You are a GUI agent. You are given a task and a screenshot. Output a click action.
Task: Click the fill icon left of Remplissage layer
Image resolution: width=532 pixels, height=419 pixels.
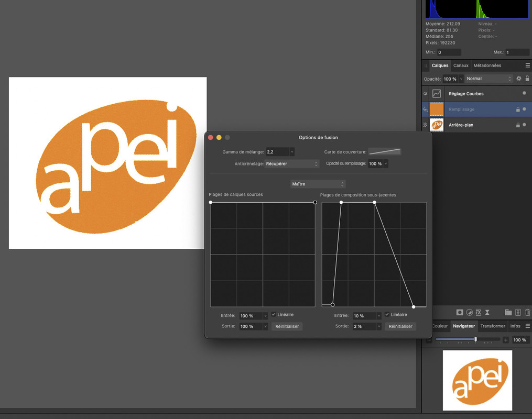click(x=425, y=109)
